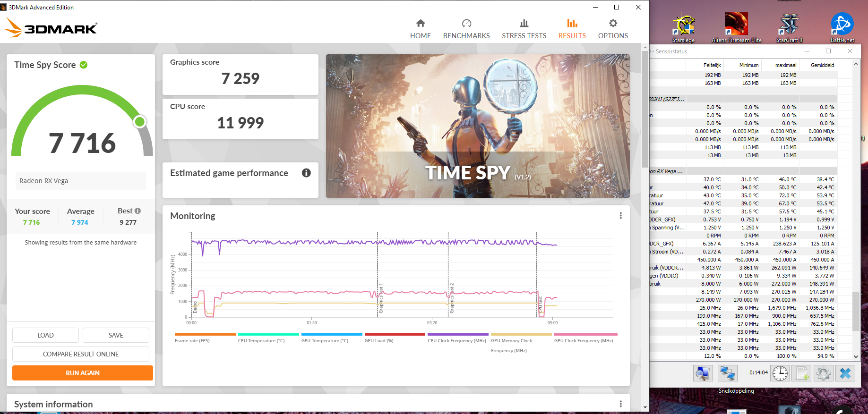Click the 1,679.0 MHz maximum value
Screen dimensions: 868x414
tap(782, 308)
